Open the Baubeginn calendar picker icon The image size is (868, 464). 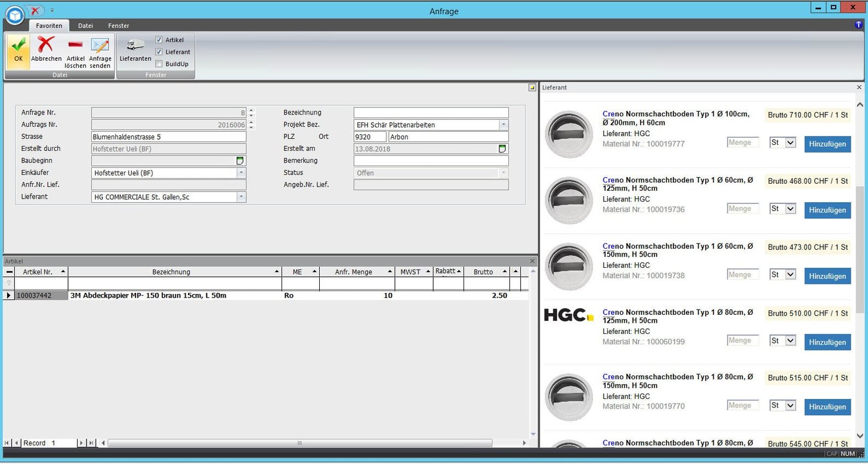(x=240, y=161)
